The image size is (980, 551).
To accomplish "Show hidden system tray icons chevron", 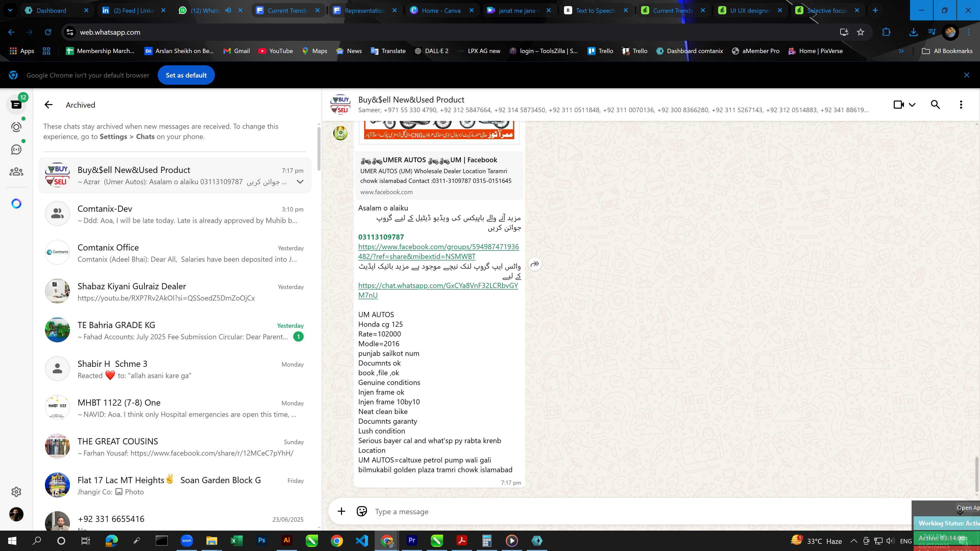I will pyautogui.click(x=854, y=541).
